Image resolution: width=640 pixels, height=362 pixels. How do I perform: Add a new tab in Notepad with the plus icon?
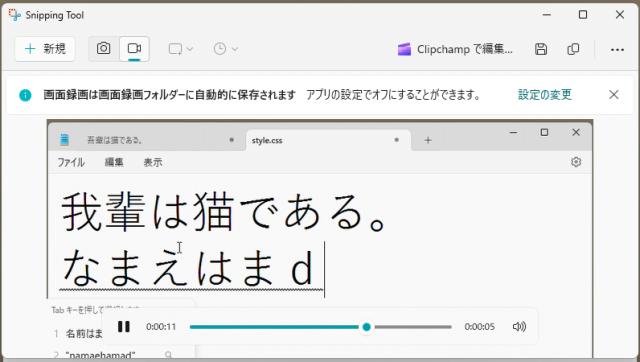(427, 140)
